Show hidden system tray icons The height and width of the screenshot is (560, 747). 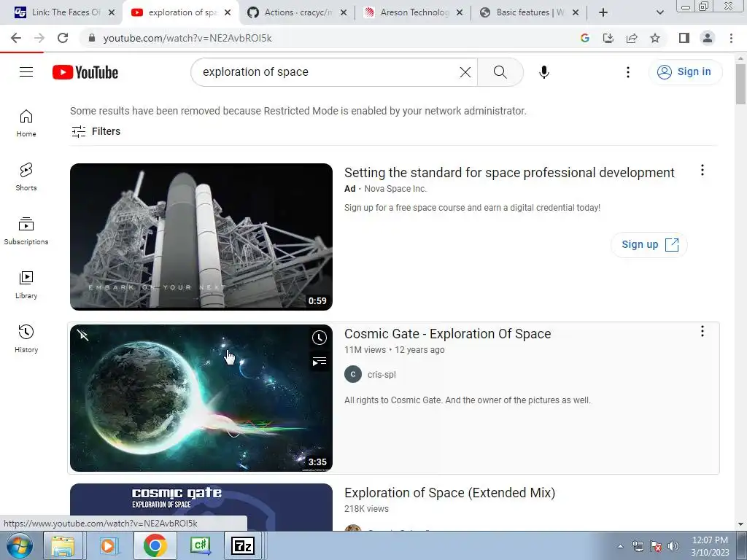[620, 546]
